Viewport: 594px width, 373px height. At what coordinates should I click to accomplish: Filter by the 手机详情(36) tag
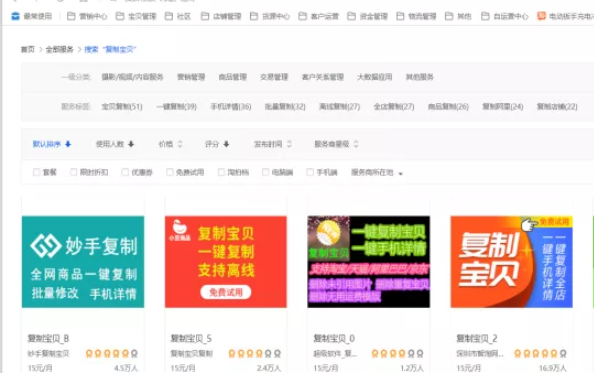pyautogui.click(x=231, y=107)
